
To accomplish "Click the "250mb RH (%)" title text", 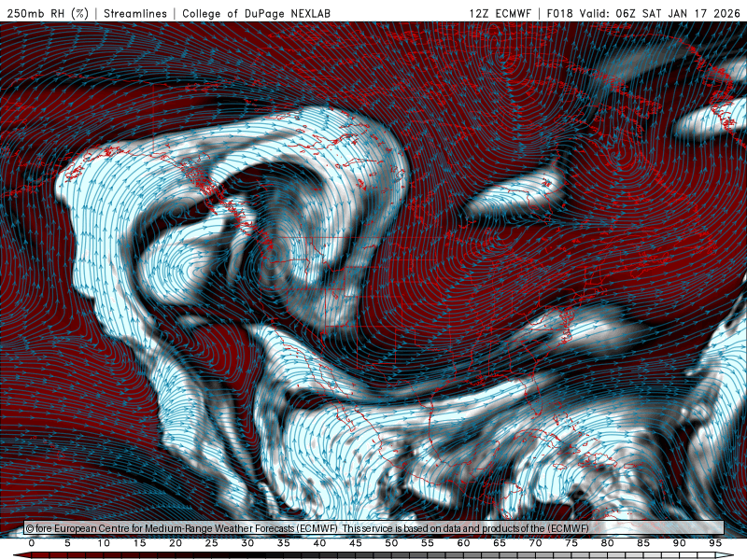I will point(49,13).
